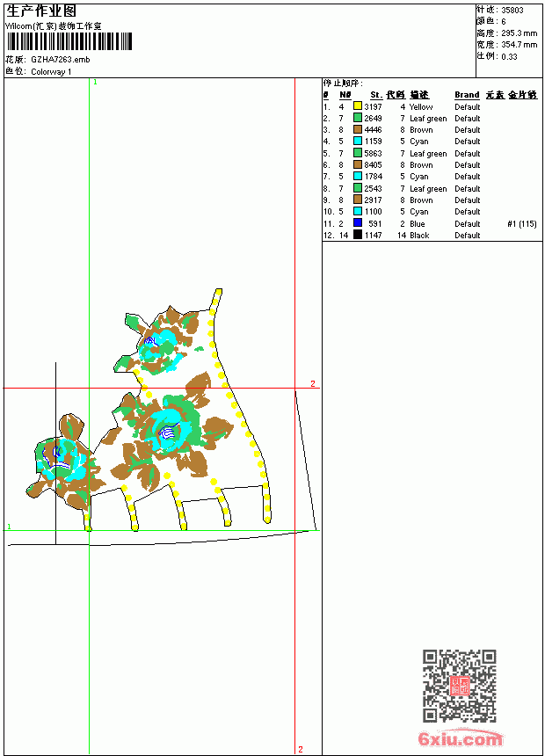Click the large central cyan flower

click(167, 430)
